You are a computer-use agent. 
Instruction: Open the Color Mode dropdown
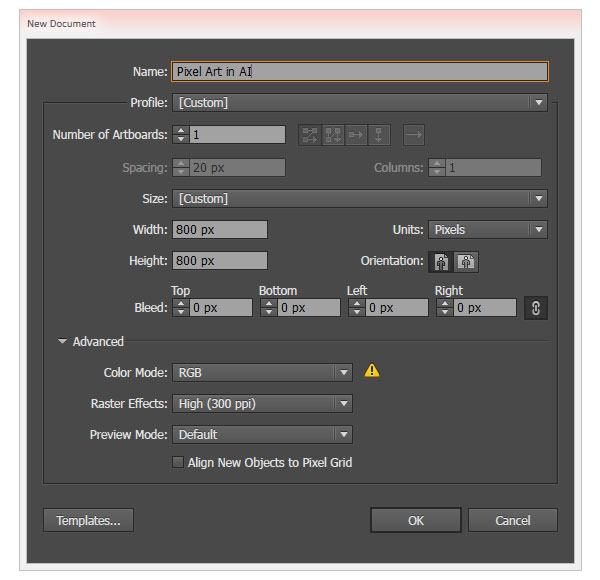[262, 372]
